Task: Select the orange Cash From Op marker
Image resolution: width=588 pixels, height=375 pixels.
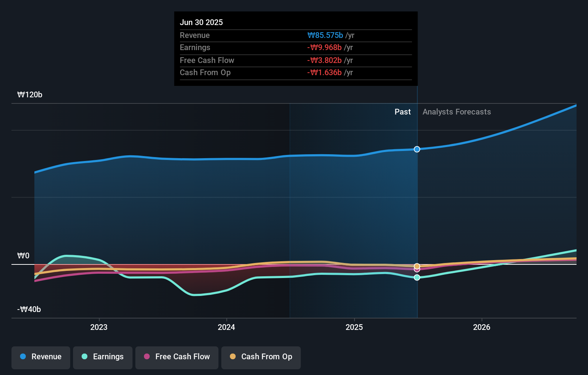Action: point(416,266)
